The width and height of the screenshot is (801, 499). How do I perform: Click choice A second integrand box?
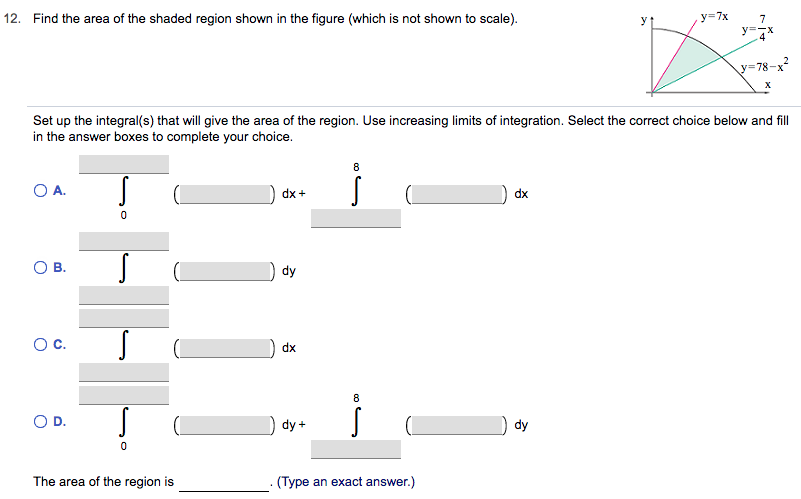pos(459,193)
